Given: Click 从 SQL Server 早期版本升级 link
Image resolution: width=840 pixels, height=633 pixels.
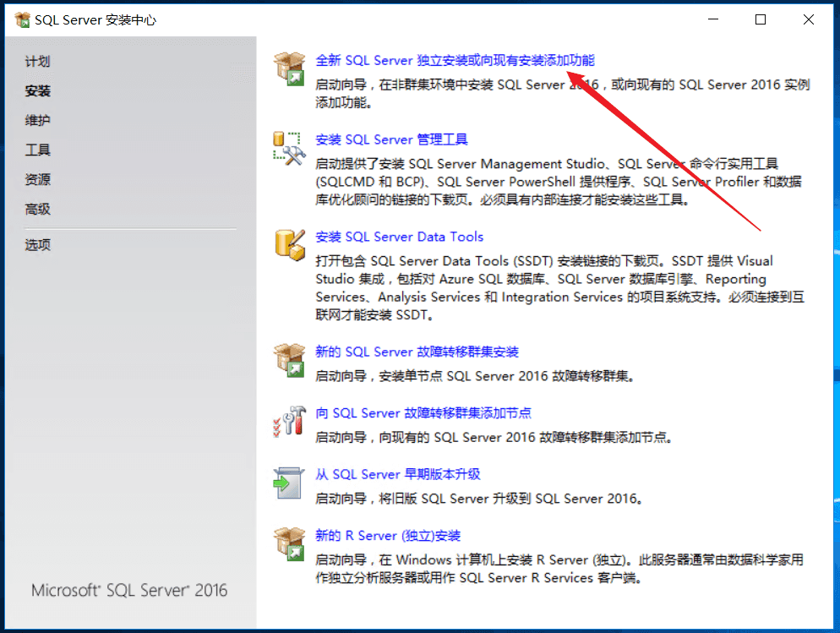Looking at the screenshot, I should (397, 474).
